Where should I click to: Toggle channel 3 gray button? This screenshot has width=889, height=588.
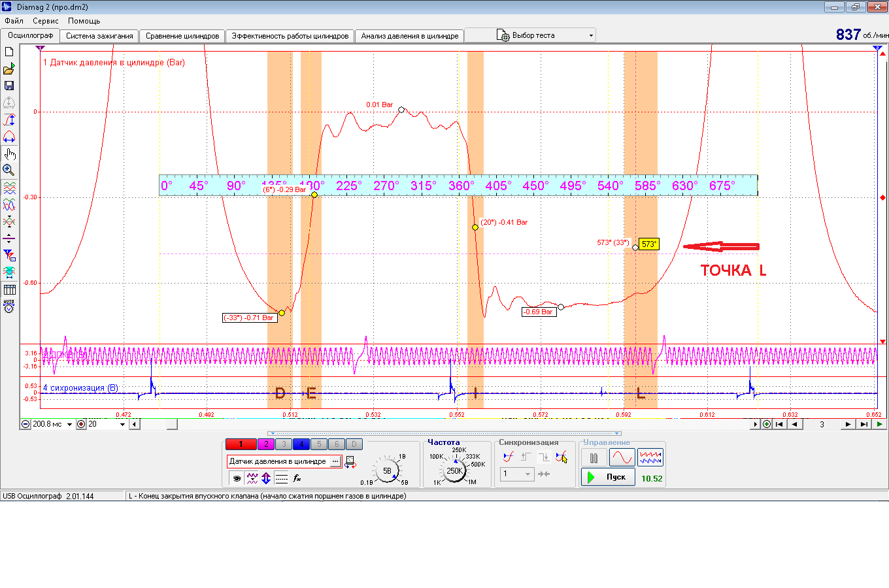284,444
